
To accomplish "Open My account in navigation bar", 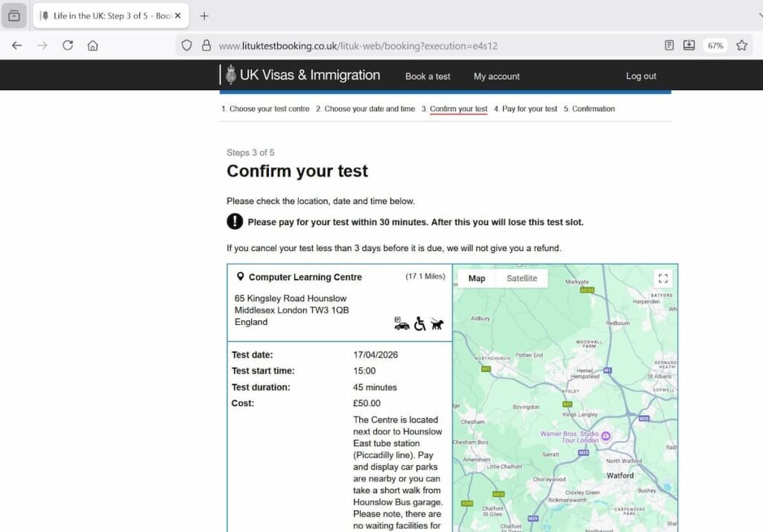I will pos(496,76).
